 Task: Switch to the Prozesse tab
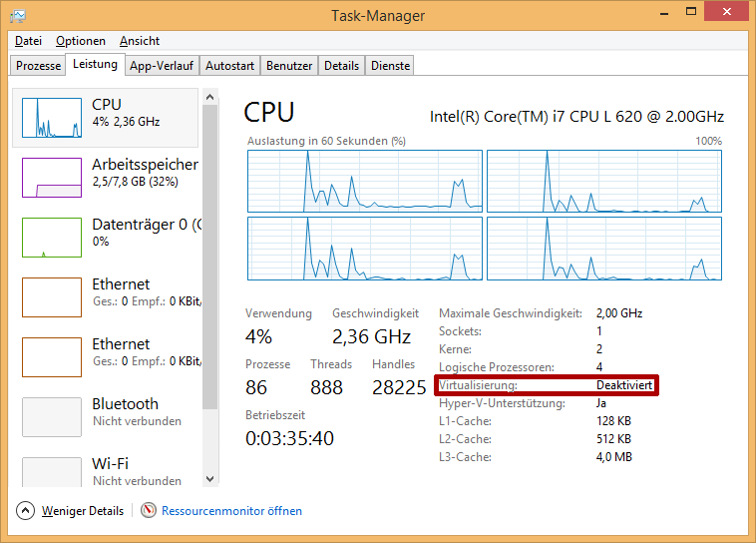(39, 66)
